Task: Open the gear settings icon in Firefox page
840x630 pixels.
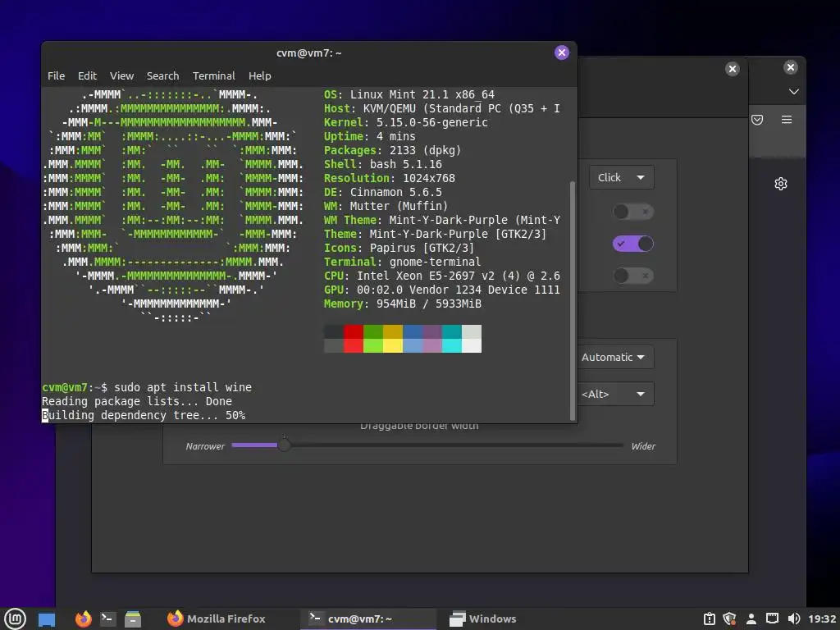Action: 781,184
